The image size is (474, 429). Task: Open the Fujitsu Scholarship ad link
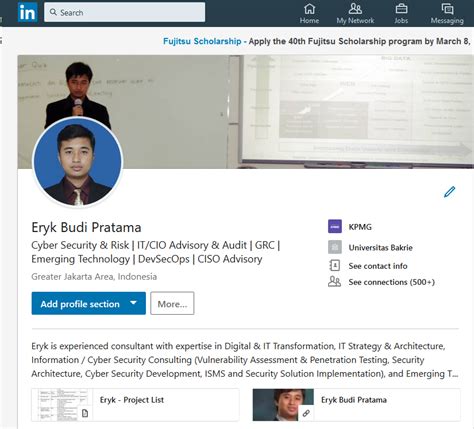pos(202,41)
